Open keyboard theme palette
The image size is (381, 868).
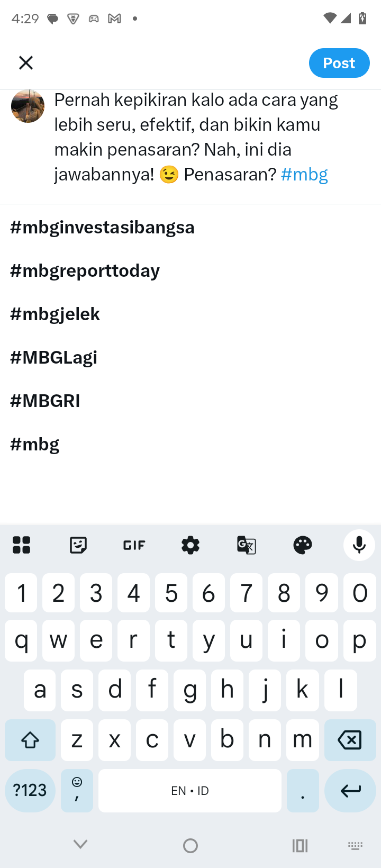(303, 545)
